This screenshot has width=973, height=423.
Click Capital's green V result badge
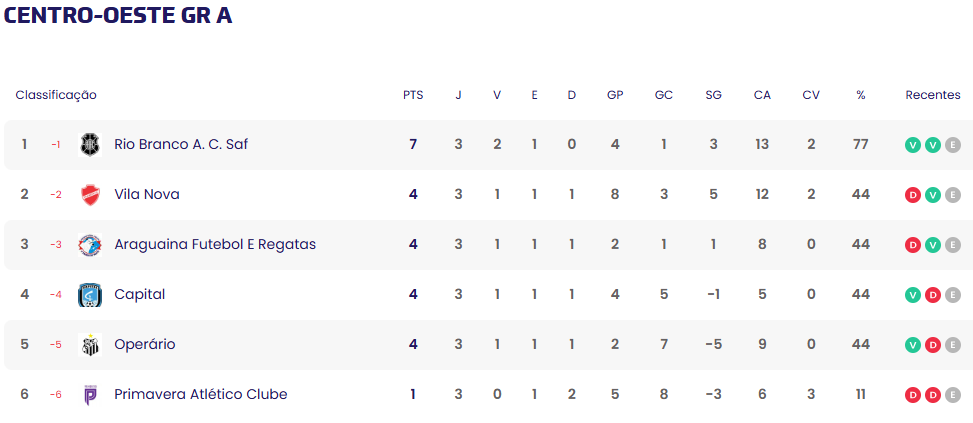point(912,295)
